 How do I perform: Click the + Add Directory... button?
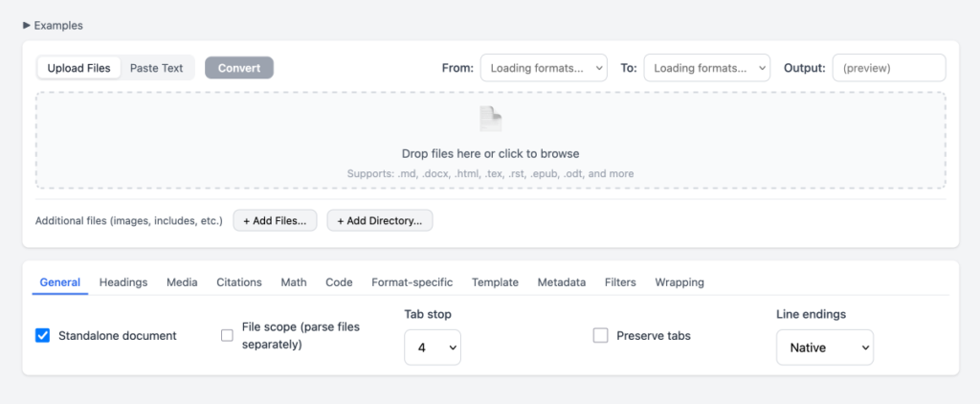click(380, 221)
